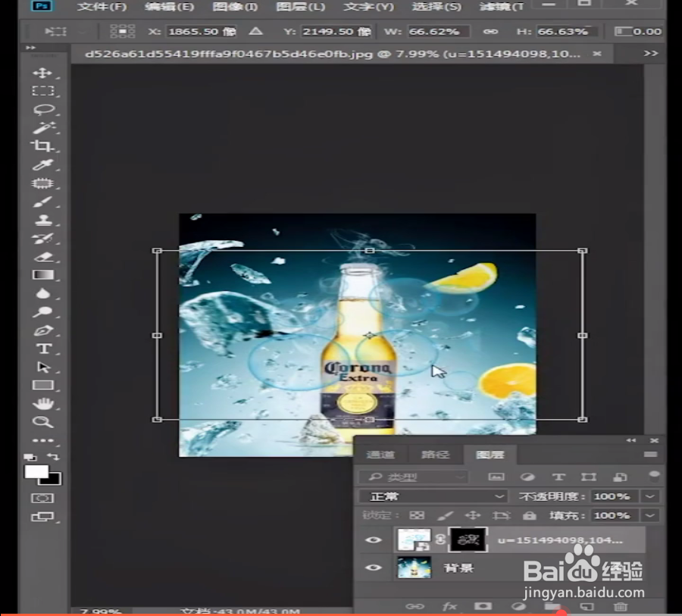Screen dimensions: 682x616
Task: Select the Brush tool
Action: tap(42, 202)
